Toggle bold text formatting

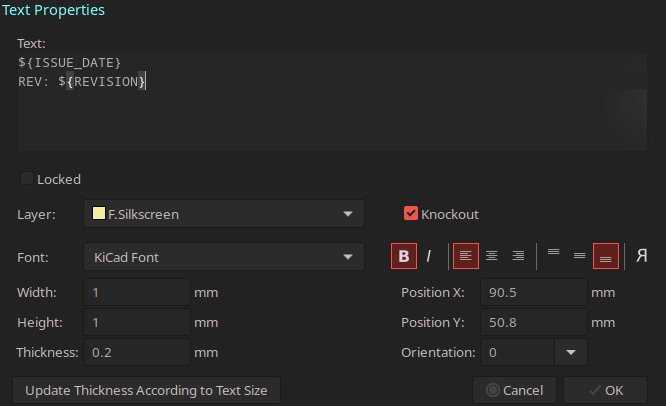click(x=403, y=256)
